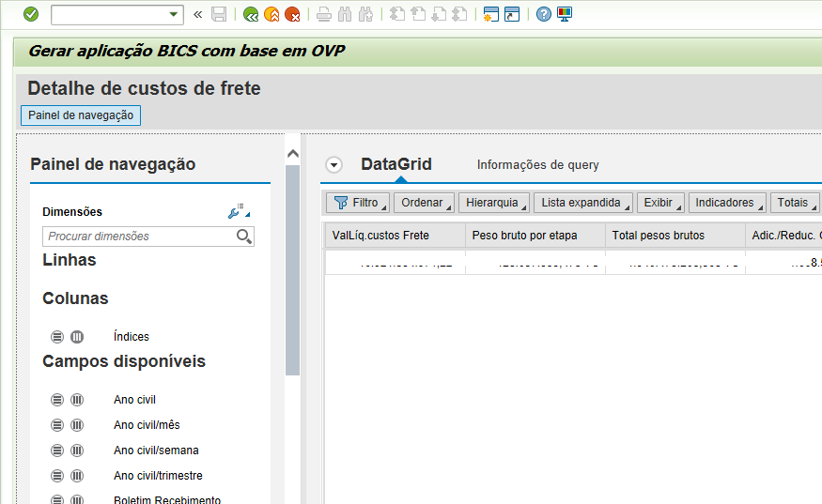
Task: Open the dimension settings wrench icon
Action: pos(239,211)
